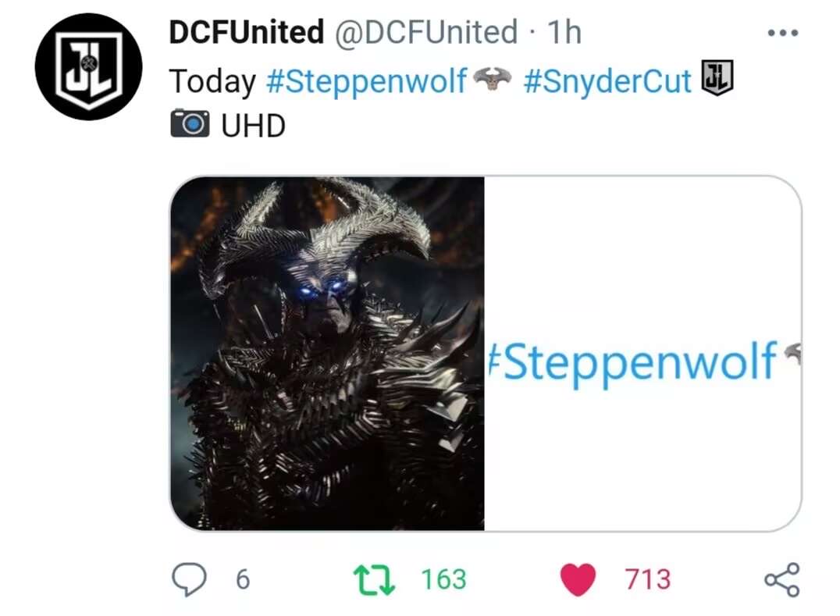Screen dimensions: 840x616
Task: View the Steppenwolf armor image
Action: (327, 354)
